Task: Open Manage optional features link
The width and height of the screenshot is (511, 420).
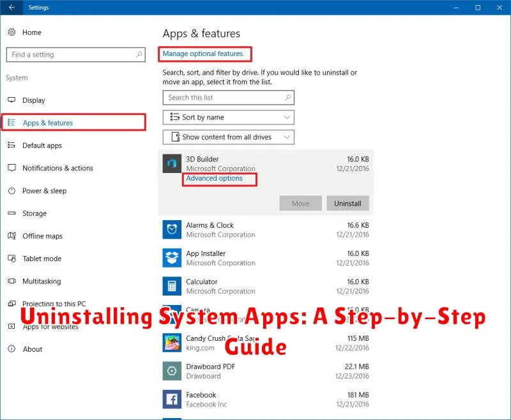Action: [x=204, y=54]
